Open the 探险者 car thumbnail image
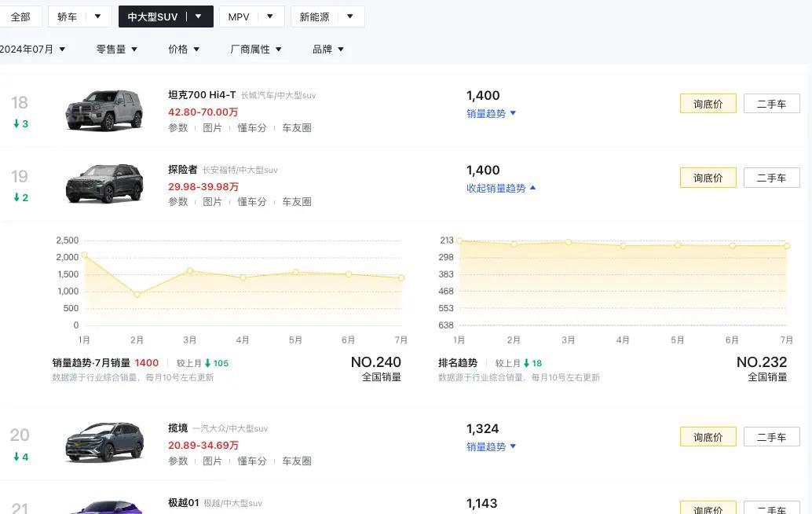 click(x=104, y=183)
